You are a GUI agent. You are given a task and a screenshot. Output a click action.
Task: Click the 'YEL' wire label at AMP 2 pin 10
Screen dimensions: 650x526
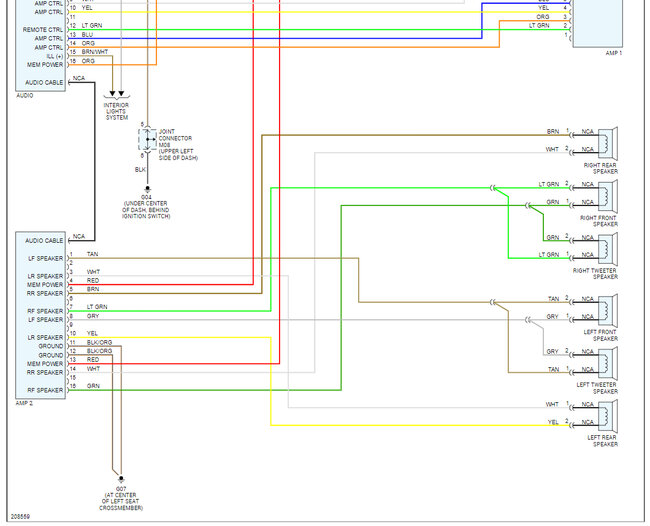point(92,333)
